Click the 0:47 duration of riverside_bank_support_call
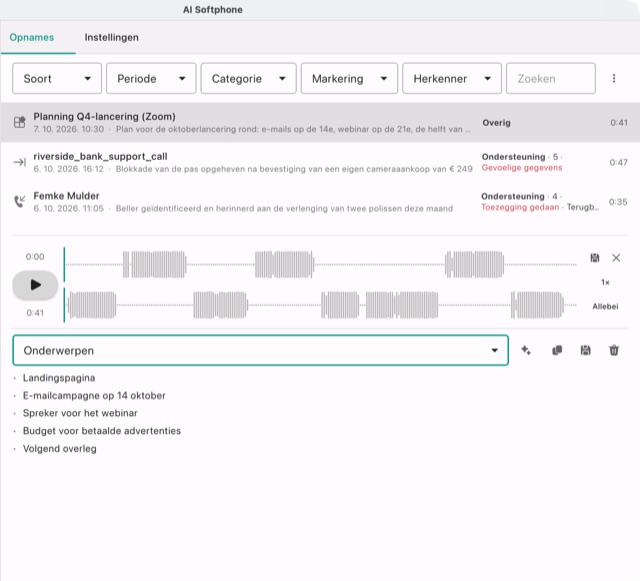 (x=618, y=163)
